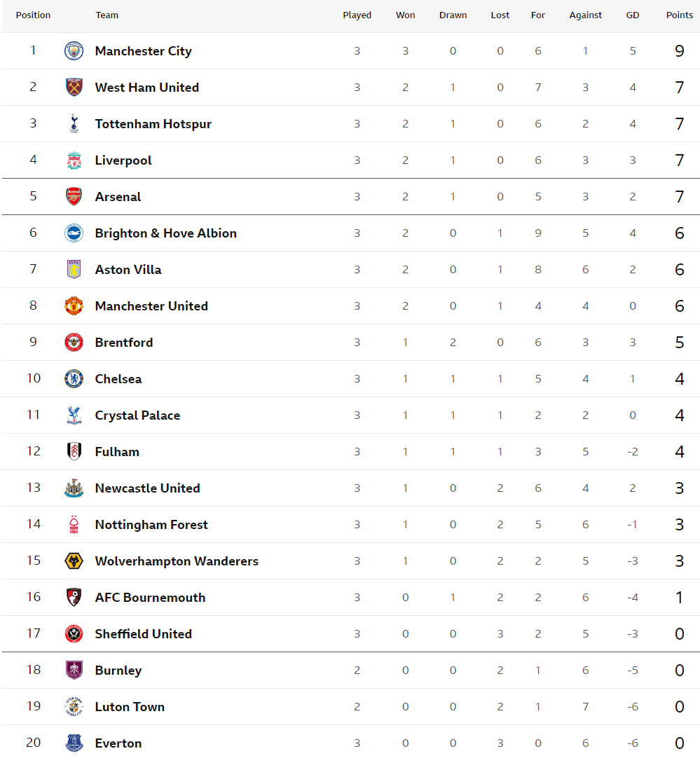The image size is (700, 763).
Task: Select the Tottenham Hotspur cockerel badge
Action: tap(74, 123)
